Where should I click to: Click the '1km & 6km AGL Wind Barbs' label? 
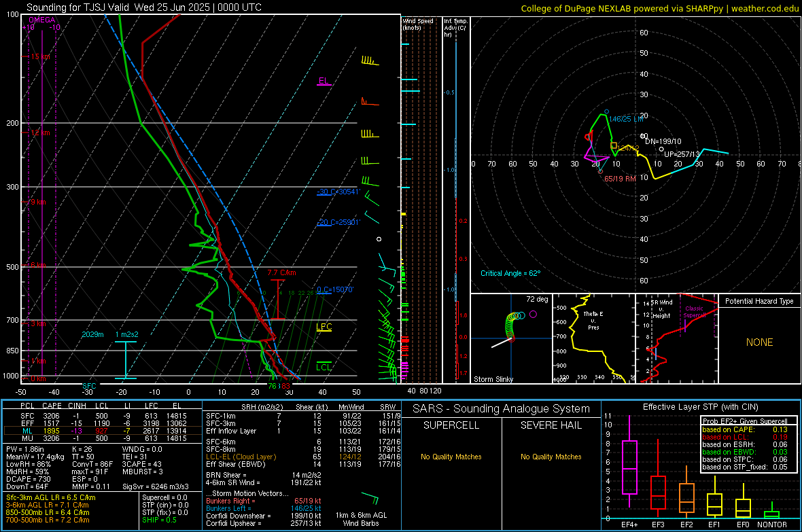(x=361, y=519)
